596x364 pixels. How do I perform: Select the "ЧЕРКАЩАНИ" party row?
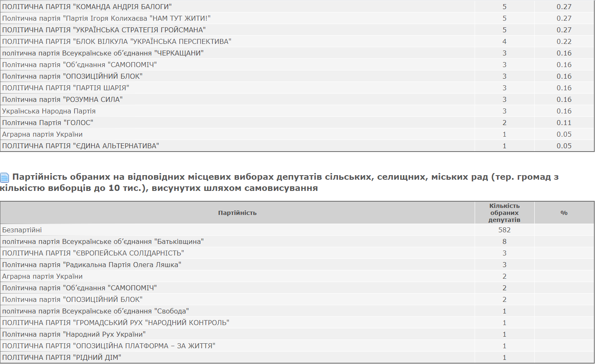103,53
